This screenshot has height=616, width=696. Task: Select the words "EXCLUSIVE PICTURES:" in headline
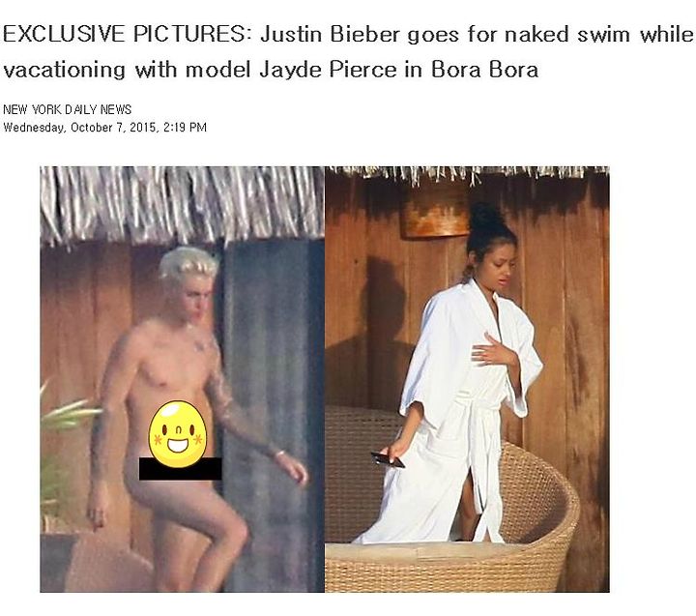[x=124, y=35]
